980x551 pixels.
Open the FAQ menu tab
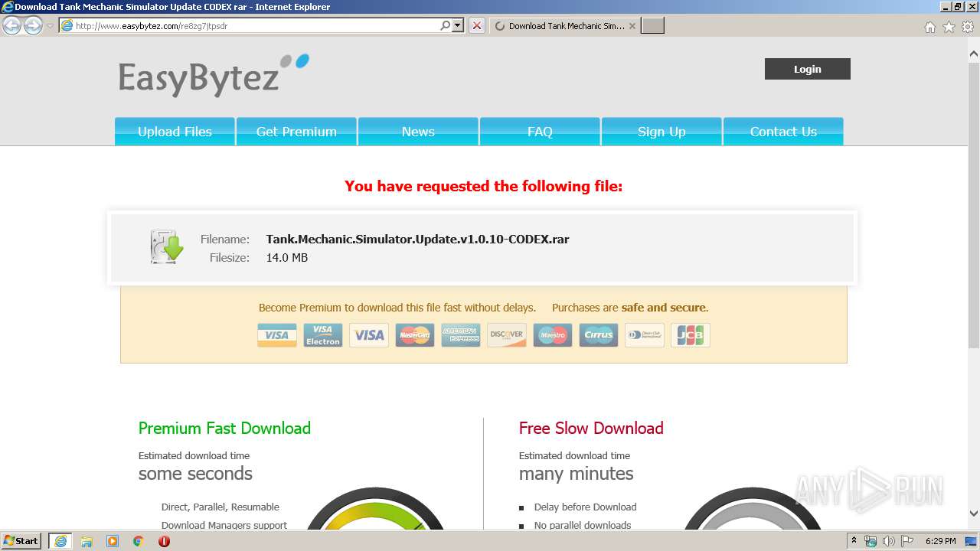540,132
